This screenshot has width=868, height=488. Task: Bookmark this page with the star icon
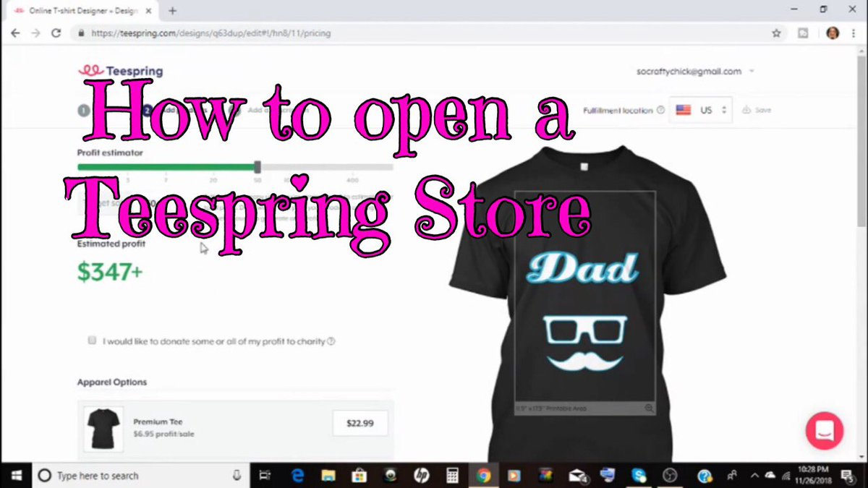click(776, 33)
